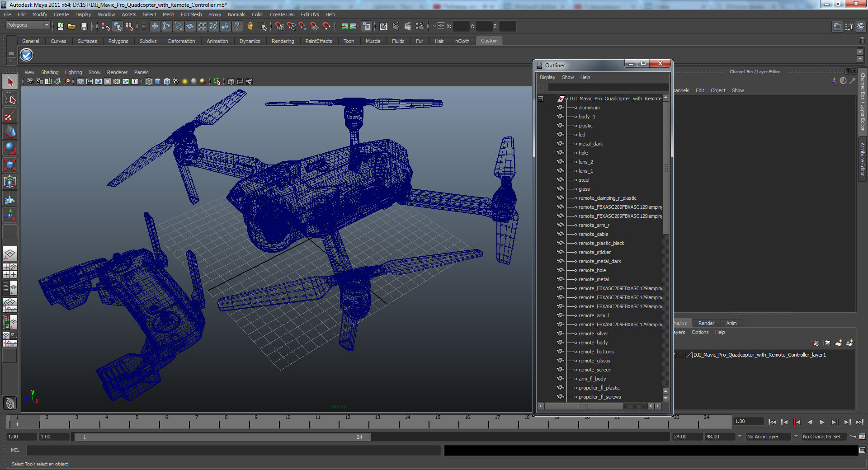Switch to four view layout
868x470 pixels.
pyautogui.click(x=10, y=270)
